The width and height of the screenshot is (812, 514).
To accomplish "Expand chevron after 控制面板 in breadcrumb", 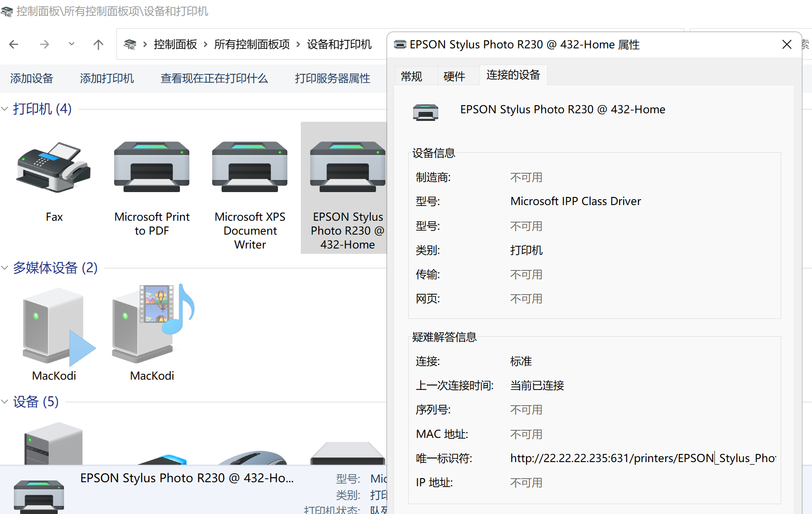I will [205, 44].
